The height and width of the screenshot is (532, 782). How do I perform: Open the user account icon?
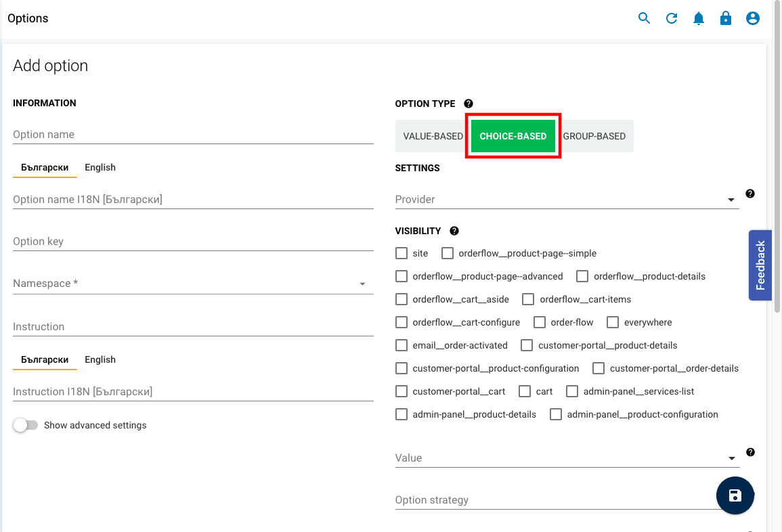pyautogui.click(x=752, y=18)
